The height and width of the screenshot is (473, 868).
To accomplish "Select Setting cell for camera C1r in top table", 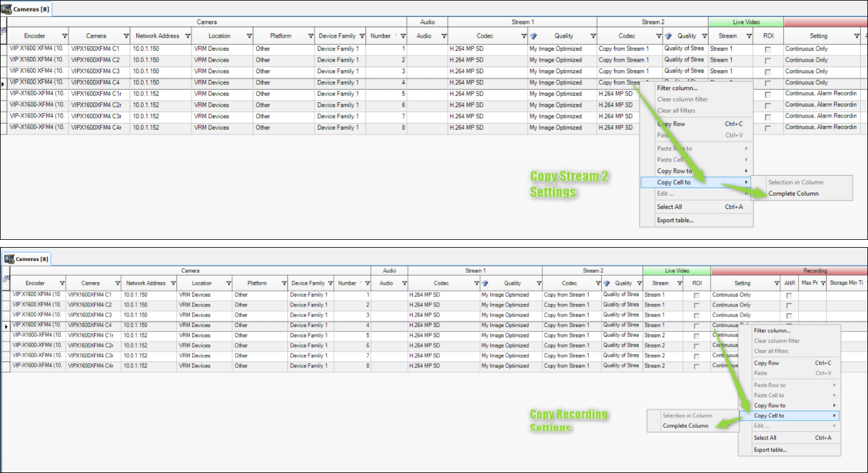I will pos(821,94).
